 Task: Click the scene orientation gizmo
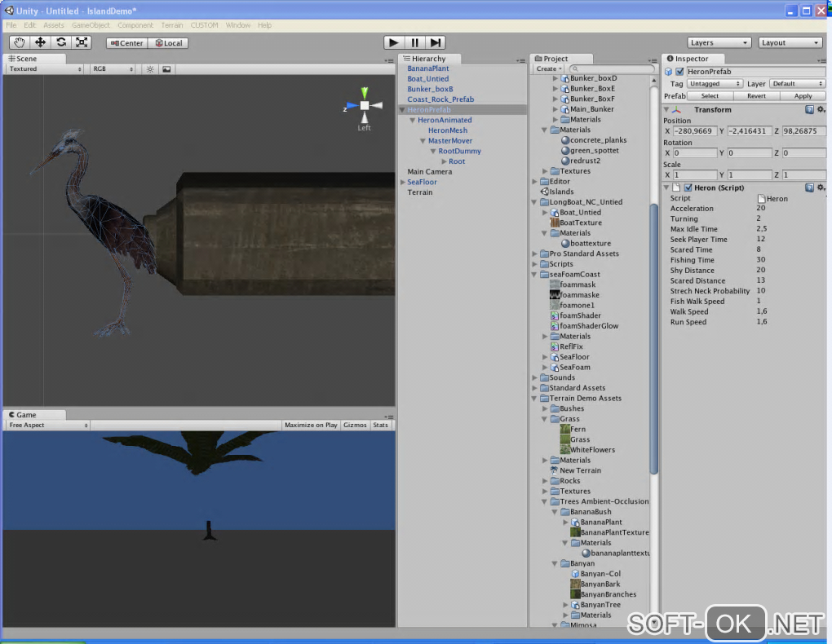(x=365, y=105)
